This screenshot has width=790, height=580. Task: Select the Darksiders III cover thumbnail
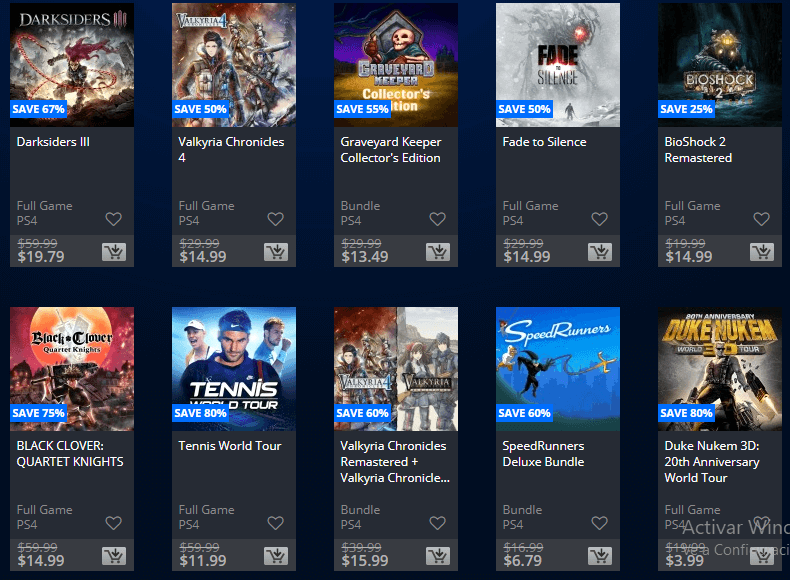click(x=72, y=65)
